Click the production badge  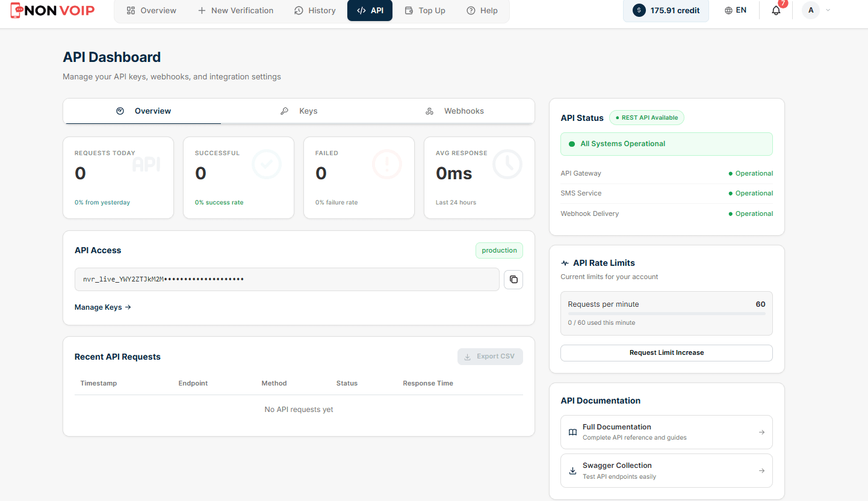(500, 251)
